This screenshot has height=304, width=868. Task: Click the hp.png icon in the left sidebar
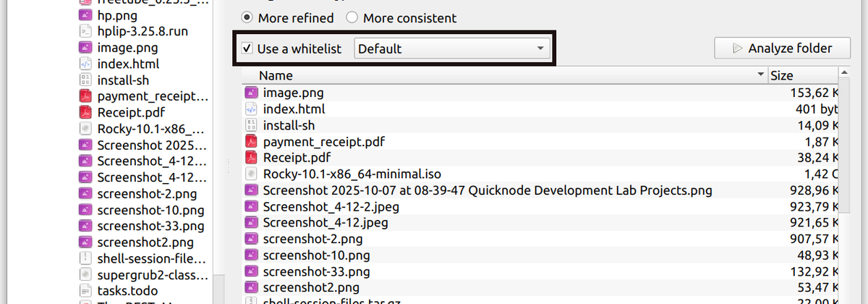(x=85, y=15)
